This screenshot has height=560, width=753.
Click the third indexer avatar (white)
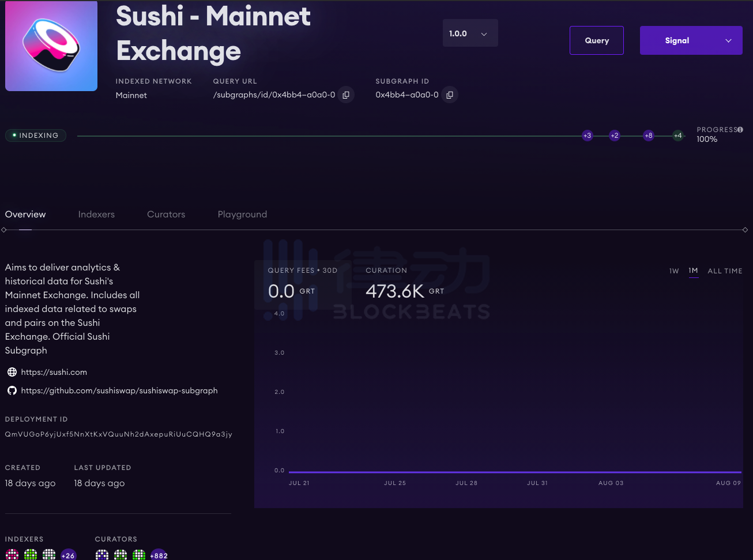[x=49, y=555]
